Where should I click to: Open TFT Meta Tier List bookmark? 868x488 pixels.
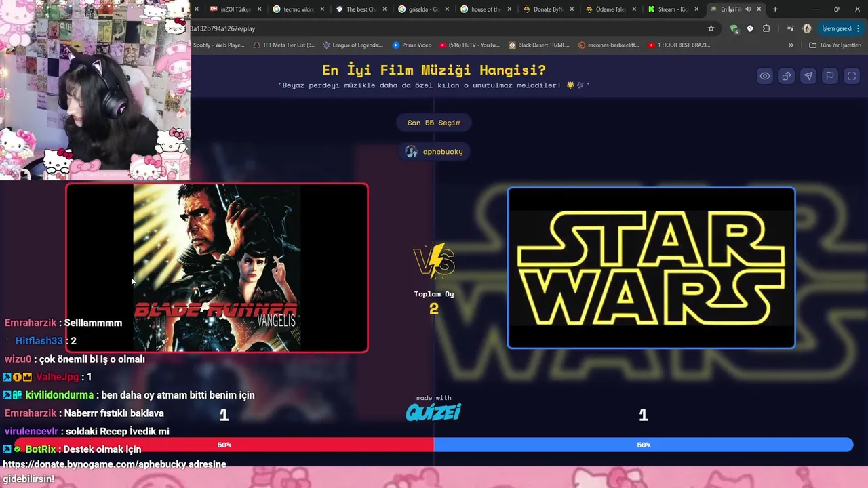click(x=283, y=45)
